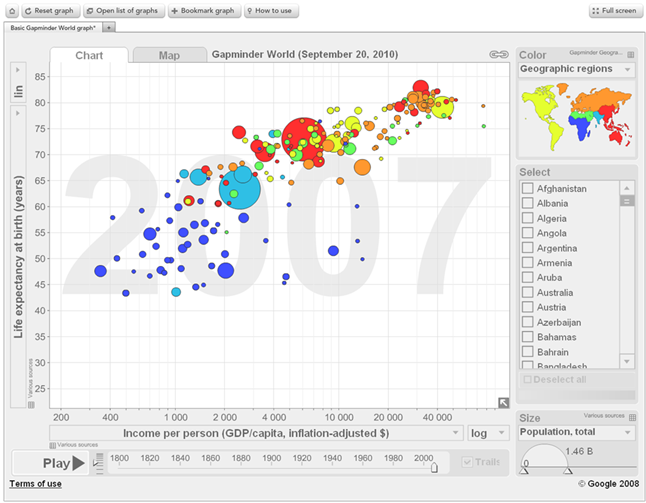Image resolution: width=646 pixels, height=503 pixels.
Task: Click the year timeline slider handle
Action: coord(434,468)
